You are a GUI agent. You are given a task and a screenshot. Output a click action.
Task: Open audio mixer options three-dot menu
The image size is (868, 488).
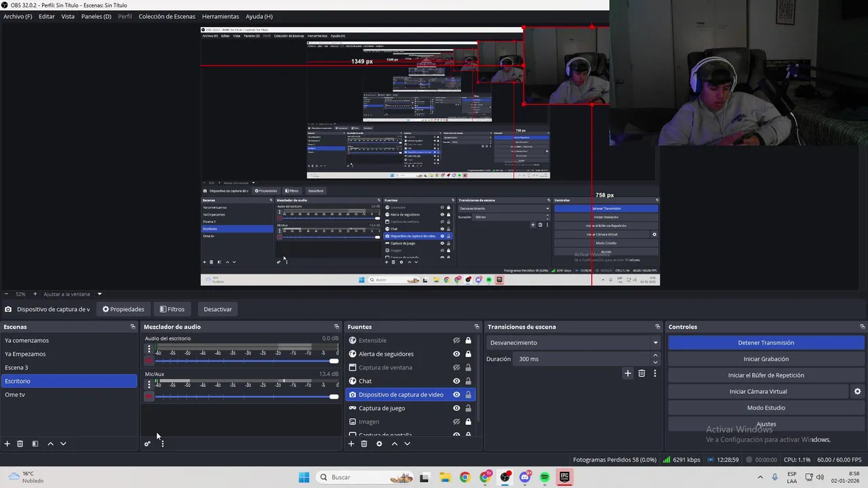pyautogui.click(x=162, y=444)
